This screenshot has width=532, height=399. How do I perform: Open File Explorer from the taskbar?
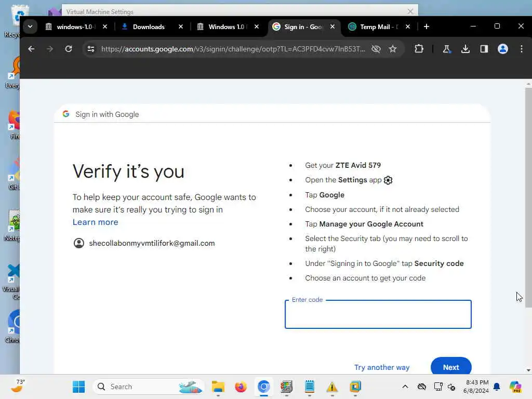[218, 387]
